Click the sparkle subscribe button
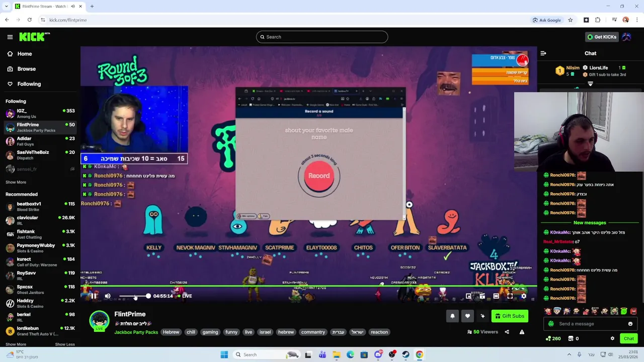Screen dimensions: 644x362 tap(482, 316)
